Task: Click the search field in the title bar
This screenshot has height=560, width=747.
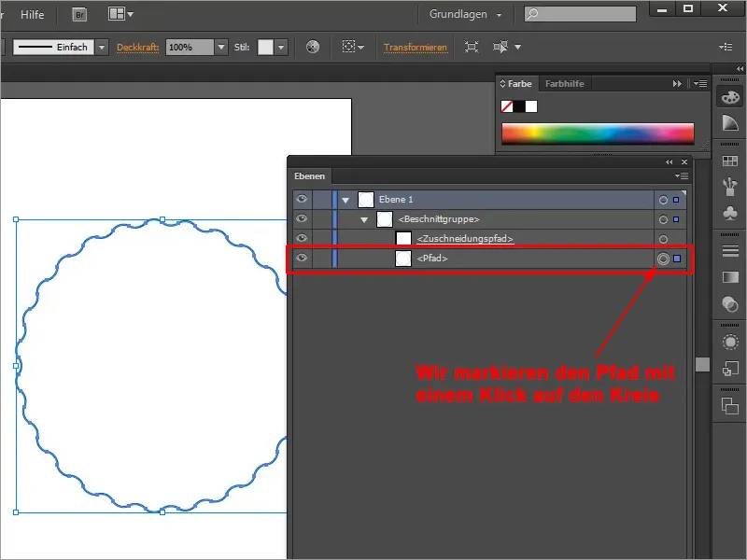Action: (x=579, y=11)
